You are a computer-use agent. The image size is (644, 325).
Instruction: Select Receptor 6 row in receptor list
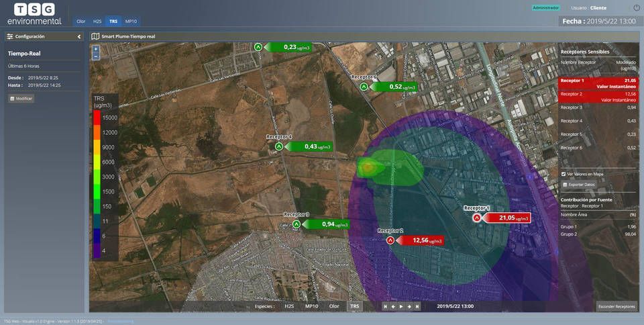(598, 148)
